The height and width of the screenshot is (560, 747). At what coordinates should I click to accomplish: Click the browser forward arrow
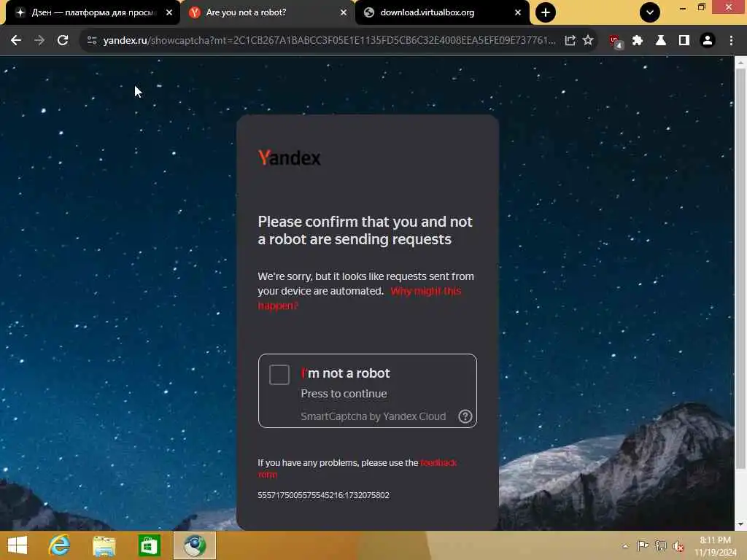pos(39,41)
